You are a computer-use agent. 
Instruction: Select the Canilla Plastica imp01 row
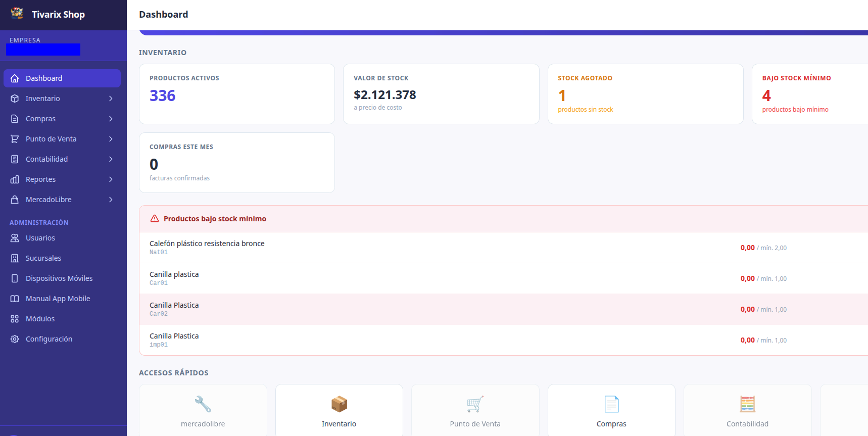coord(504,340)
